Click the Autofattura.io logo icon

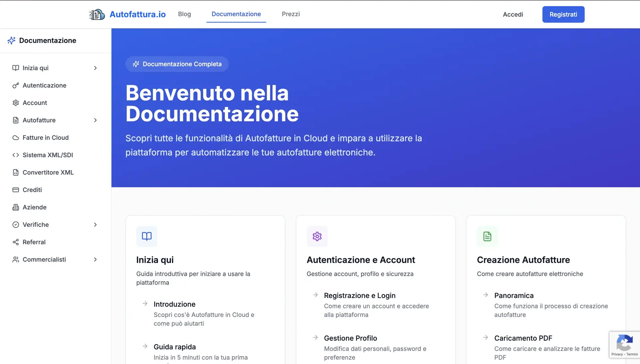[x=96, y=14]
